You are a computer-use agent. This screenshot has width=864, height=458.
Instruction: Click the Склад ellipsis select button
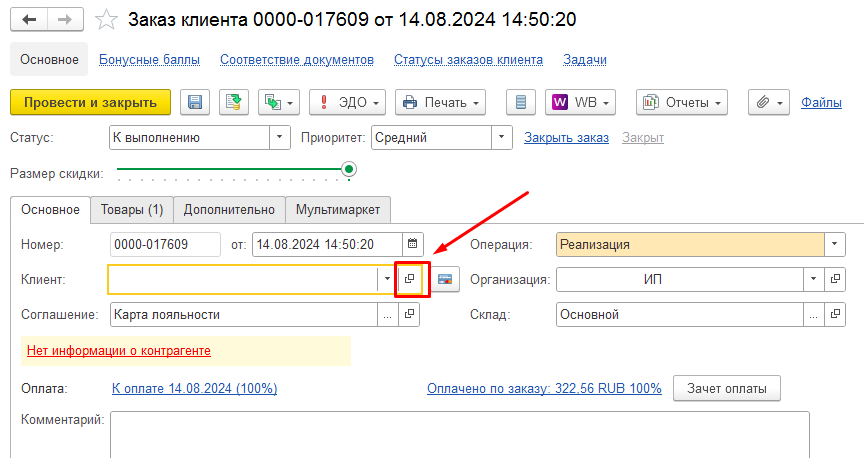point(813,315)
